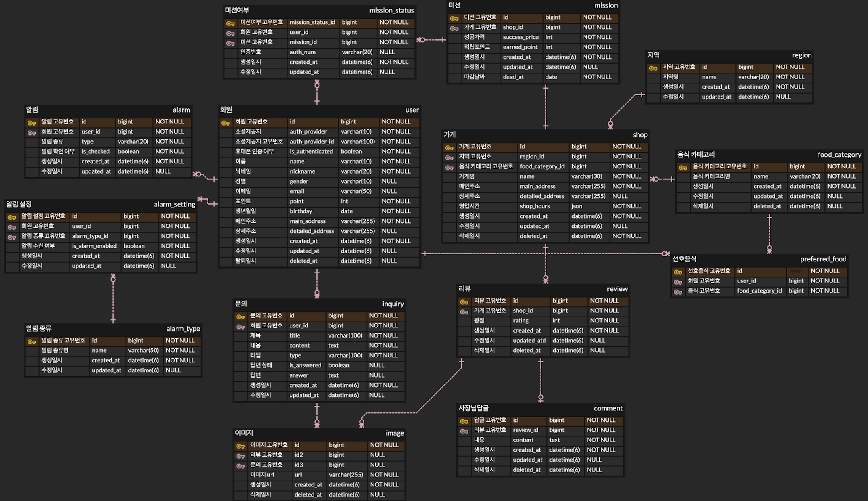The width and height of the screenshot is (868, 501).
Task: Click the primary key icon of the user table
Action: click(225, 123)
